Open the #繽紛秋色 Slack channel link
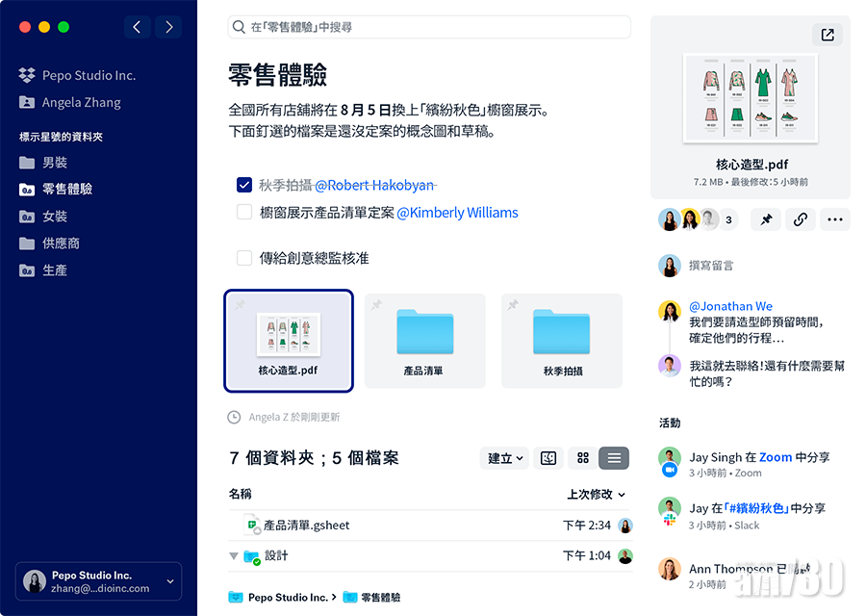Image resolution: width=866 pixels, height=616 pixels. click(x=756, y=508)
